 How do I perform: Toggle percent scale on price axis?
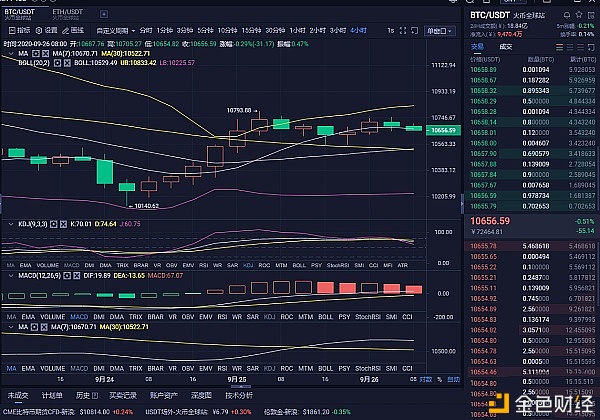coord(440,379)
